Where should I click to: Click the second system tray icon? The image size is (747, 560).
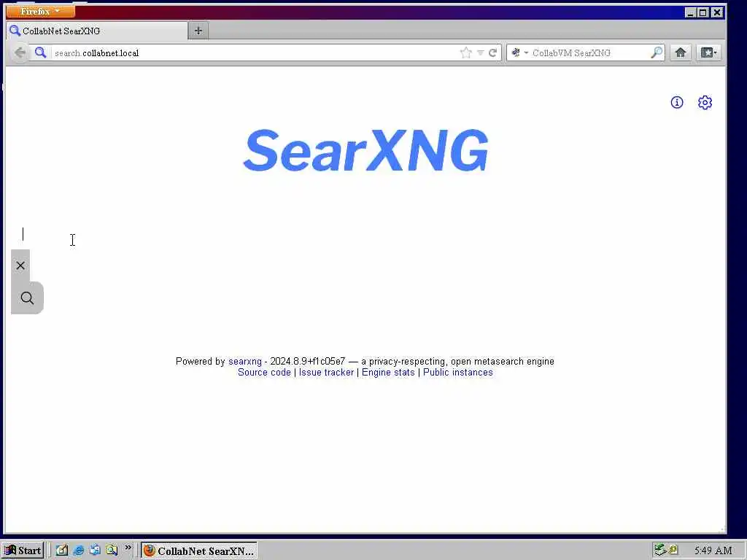tap(673, 551)
